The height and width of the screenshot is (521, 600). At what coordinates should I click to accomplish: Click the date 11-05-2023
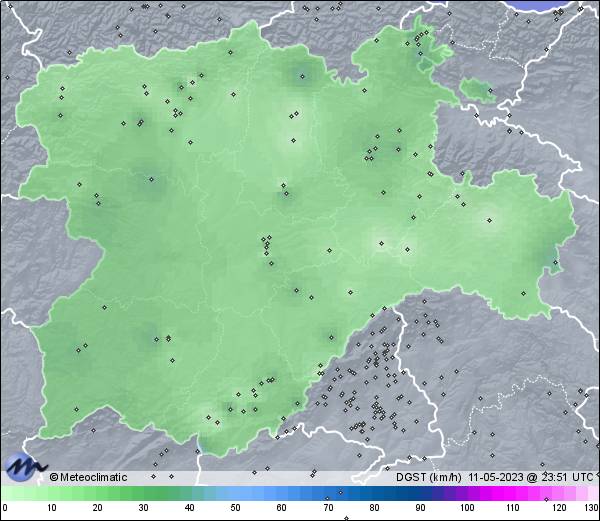(496, 477)
